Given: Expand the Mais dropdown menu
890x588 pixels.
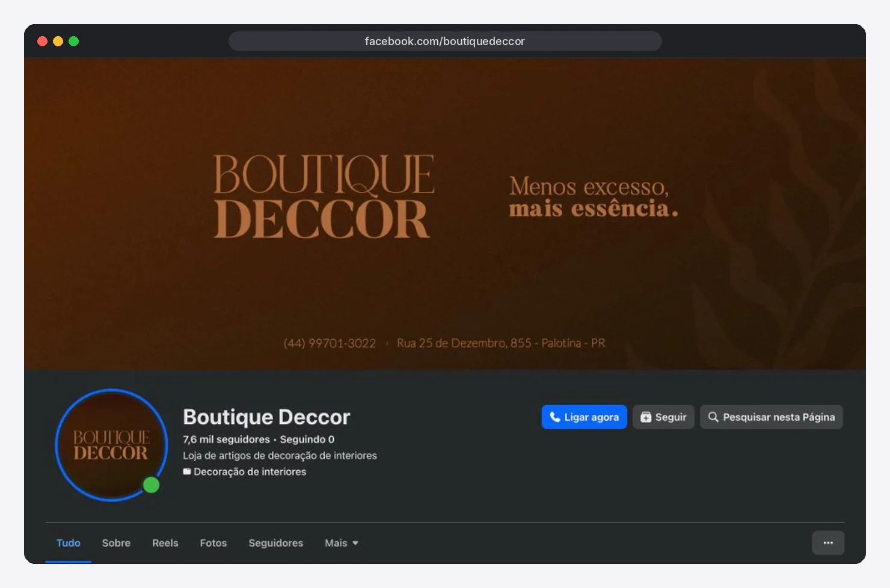Looking at the screenshot, I should [342, 543].
